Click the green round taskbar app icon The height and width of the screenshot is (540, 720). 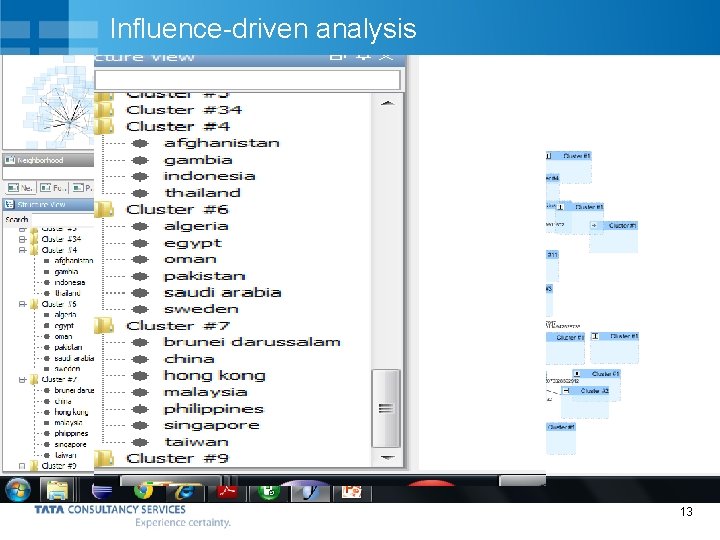(269, 492)
